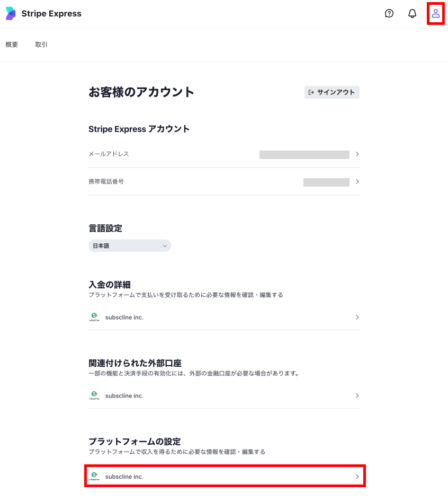
Task: Switch to the 概要 tab
Action: [x=12, y=45]
